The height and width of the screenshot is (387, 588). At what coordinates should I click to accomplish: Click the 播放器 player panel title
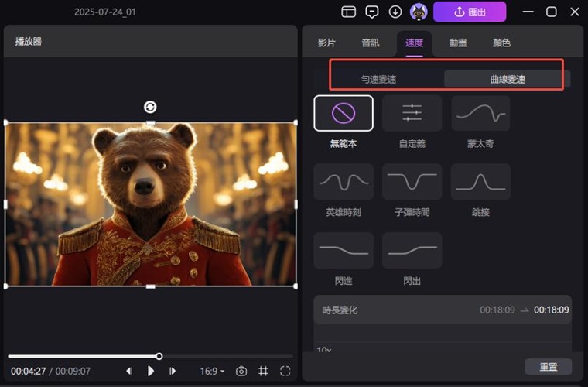[x=28, y=41]
